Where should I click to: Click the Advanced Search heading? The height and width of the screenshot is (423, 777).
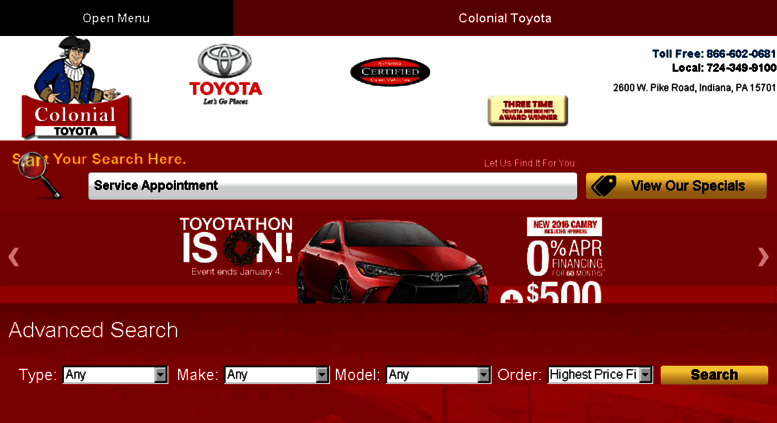[x=93, y=330]
